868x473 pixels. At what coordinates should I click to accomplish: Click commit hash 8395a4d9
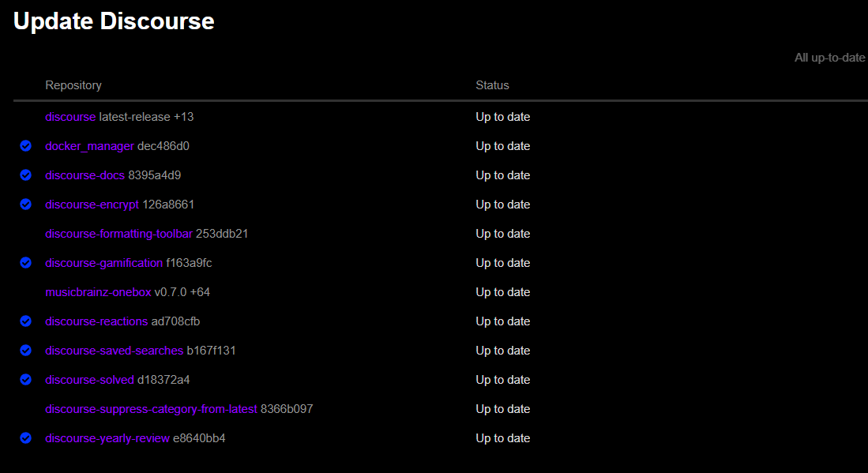click(x=155, y=175)
